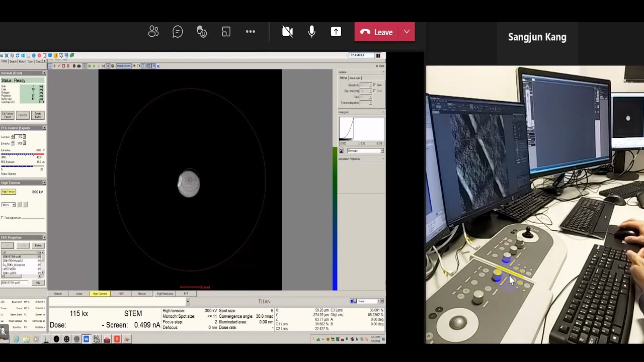Click the histogram graph
The image size is (644, 362).
point(362,129)
